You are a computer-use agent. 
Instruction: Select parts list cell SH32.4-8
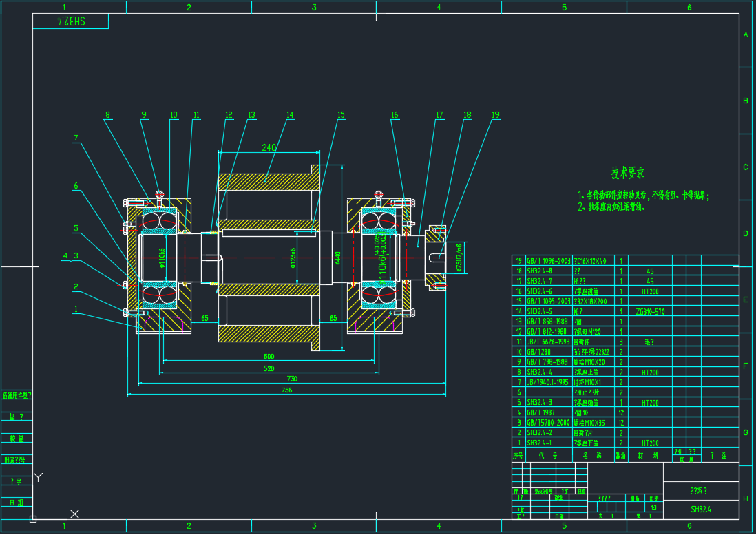click(x=540, y=271)
